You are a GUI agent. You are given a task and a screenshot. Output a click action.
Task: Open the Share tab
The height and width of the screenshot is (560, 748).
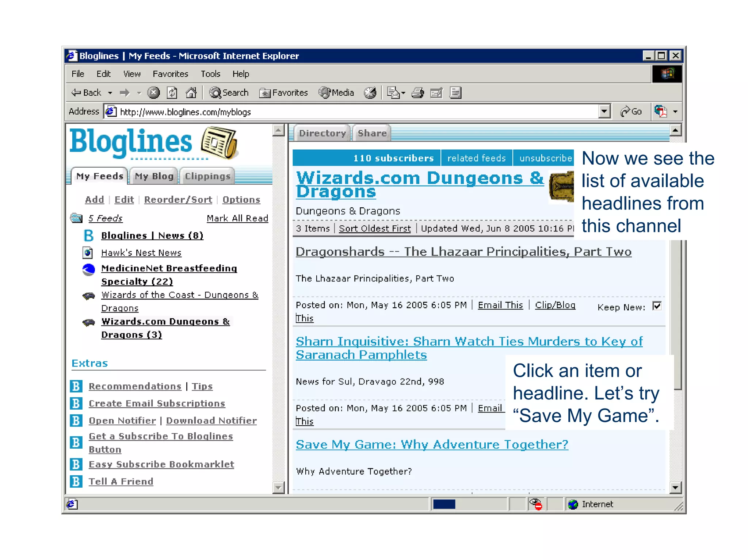372,133
